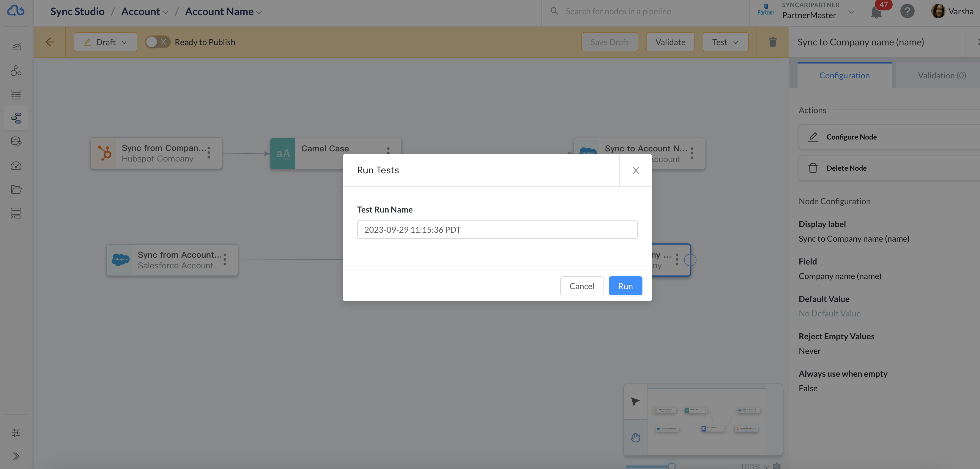Open the database edit sidebar icon

pos(16,142)
